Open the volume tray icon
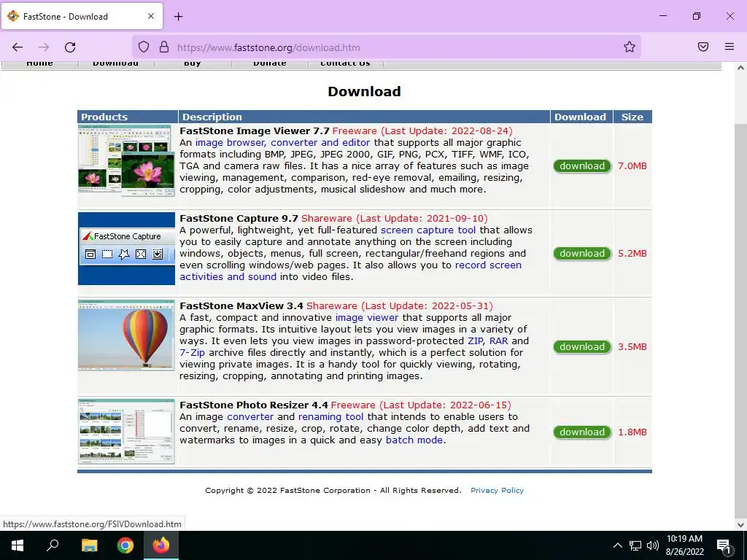 coord(653,545)
